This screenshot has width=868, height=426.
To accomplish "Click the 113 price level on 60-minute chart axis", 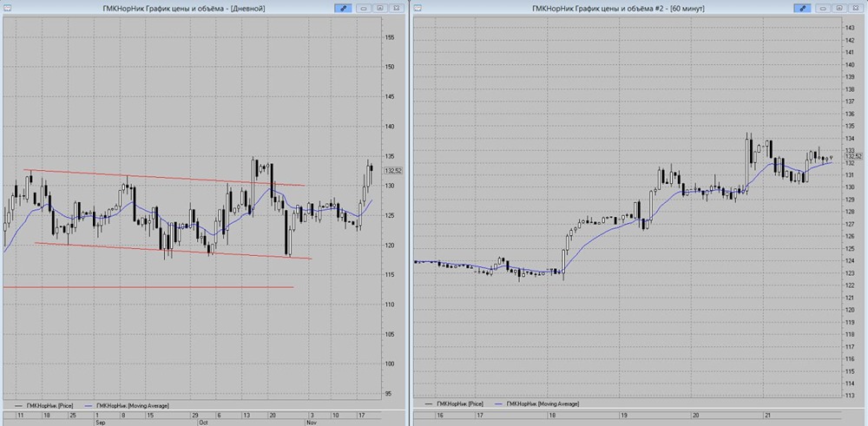I will (x=848, y=396).
